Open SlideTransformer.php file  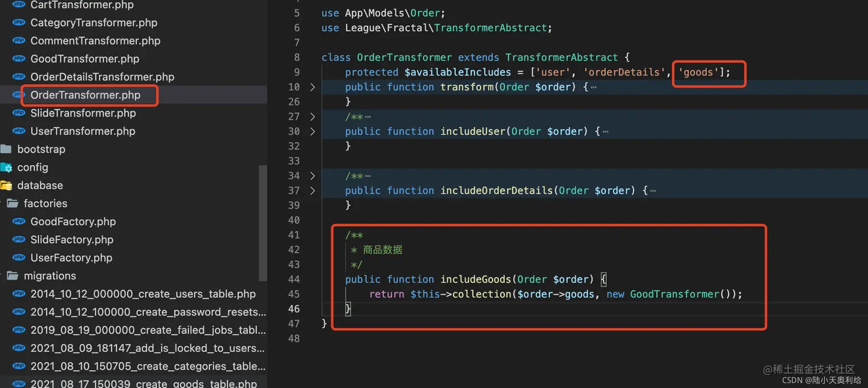83,113
